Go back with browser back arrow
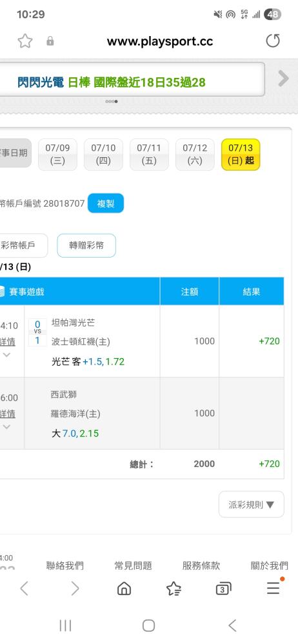The height and width of the screenshot is (644, 298). pos(25,589)
